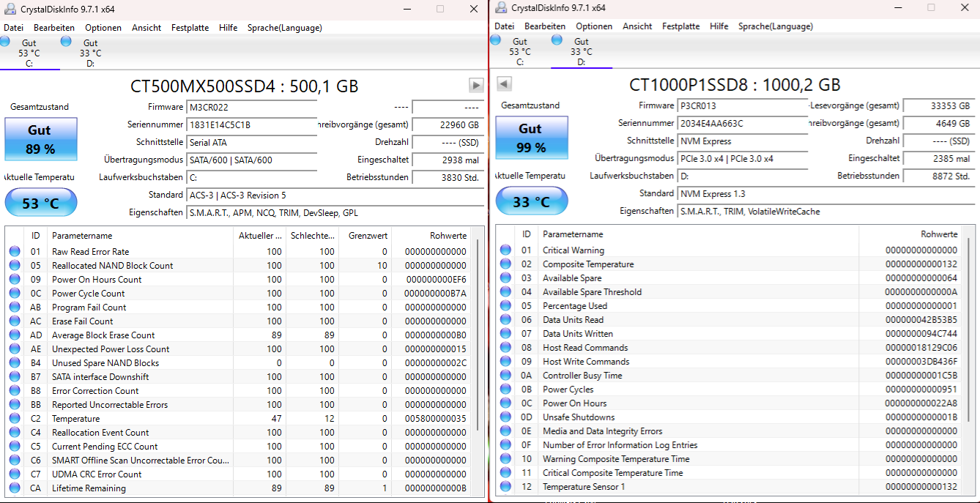Open Sprache(Language) menu in right window
980x503 pixels.
[775, 26]
